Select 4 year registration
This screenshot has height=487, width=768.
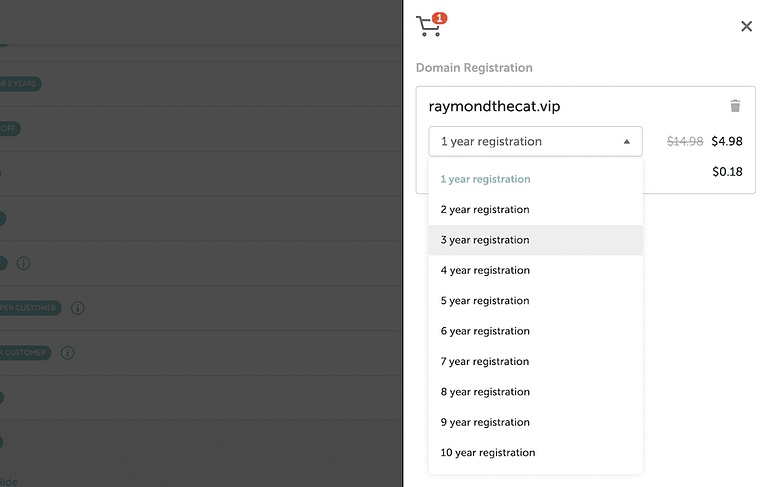click(485, 270)
